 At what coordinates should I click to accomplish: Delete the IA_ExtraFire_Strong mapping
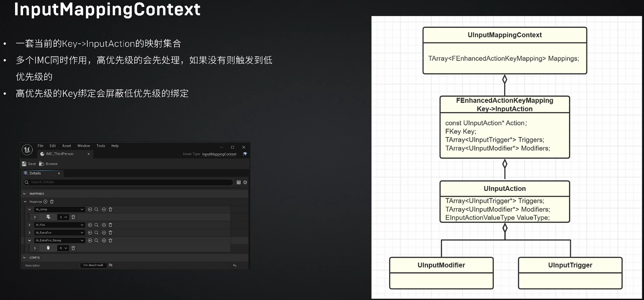(110, 241)
